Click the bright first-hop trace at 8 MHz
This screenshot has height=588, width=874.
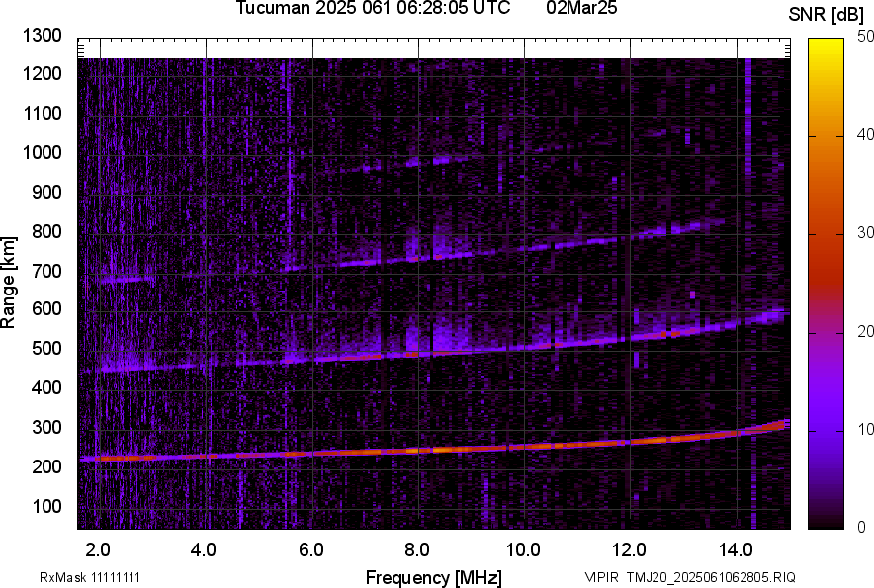point(417,450)
